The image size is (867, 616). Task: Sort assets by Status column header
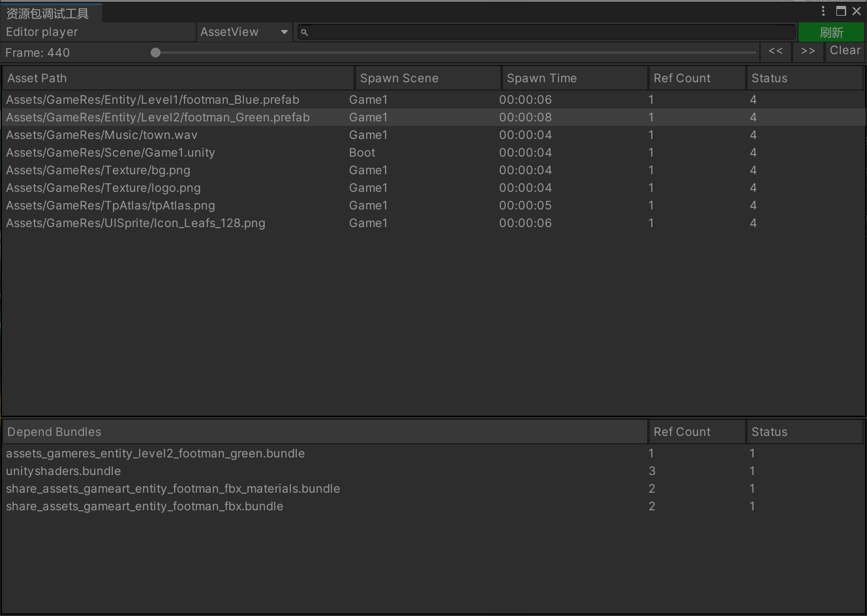click(805, 78)
